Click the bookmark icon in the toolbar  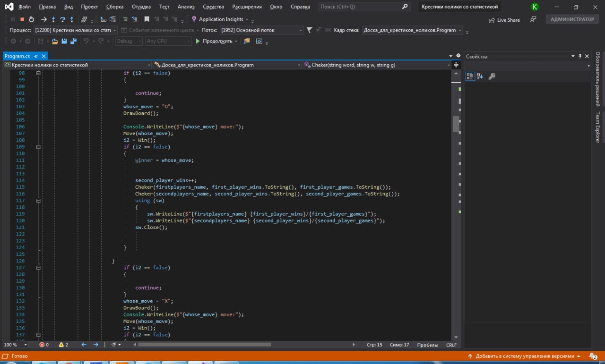point(147,19)
